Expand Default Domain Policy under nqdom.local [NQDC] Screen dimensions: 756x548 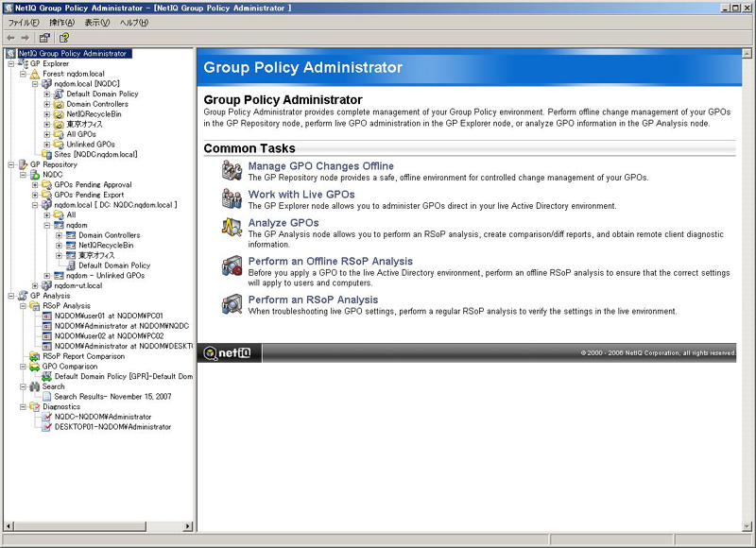[46, 94]
